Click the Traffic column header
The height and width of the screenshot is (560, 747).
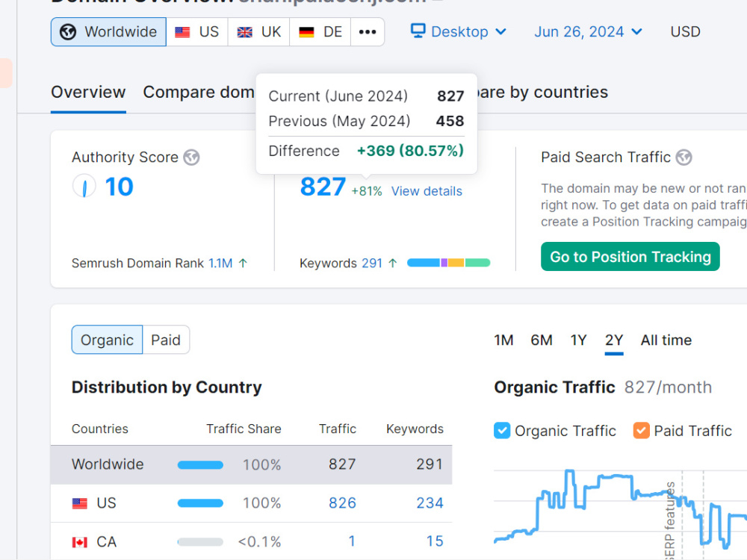(338, 429)
